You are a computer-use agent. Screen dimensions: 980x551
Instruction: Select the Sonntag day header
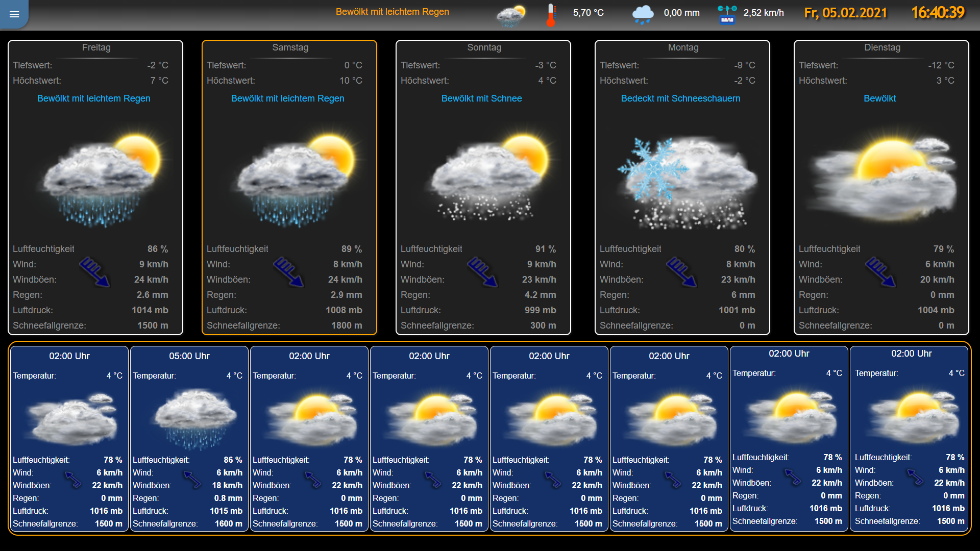coord(484,47)
